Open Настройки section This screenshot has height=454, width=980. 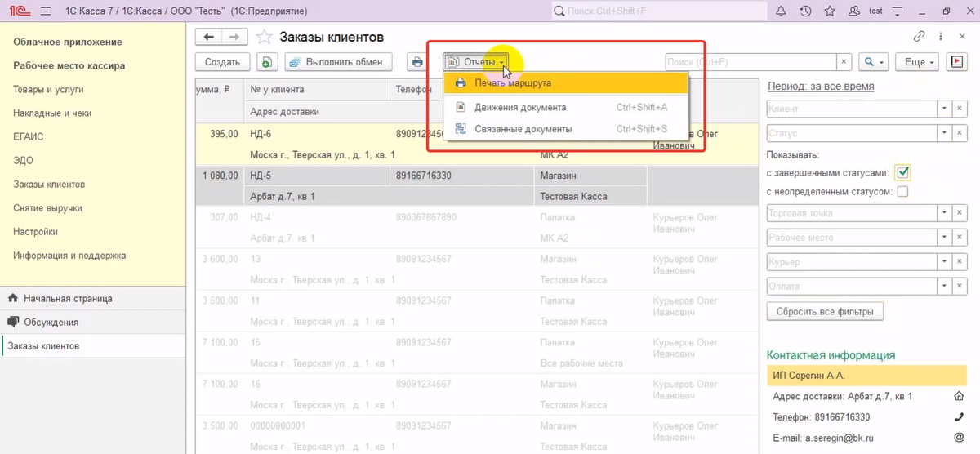click(35, 232)
